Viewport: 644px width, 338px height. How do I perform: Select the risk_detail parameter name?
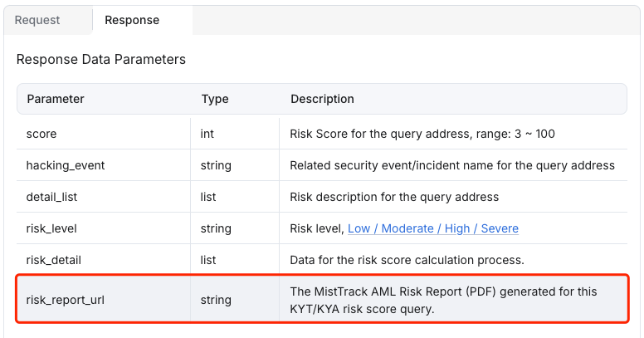[x=54, y=260]
